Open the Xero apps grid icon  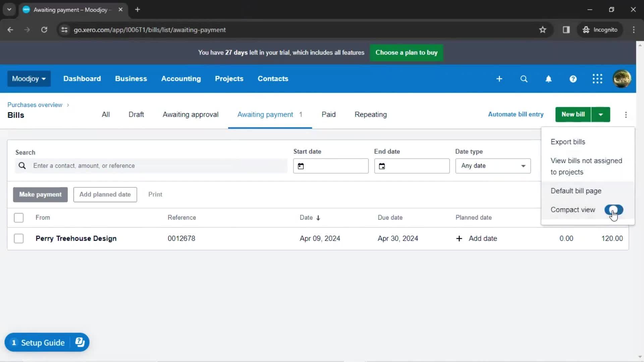pyautogui.click(x=597, y=79)
